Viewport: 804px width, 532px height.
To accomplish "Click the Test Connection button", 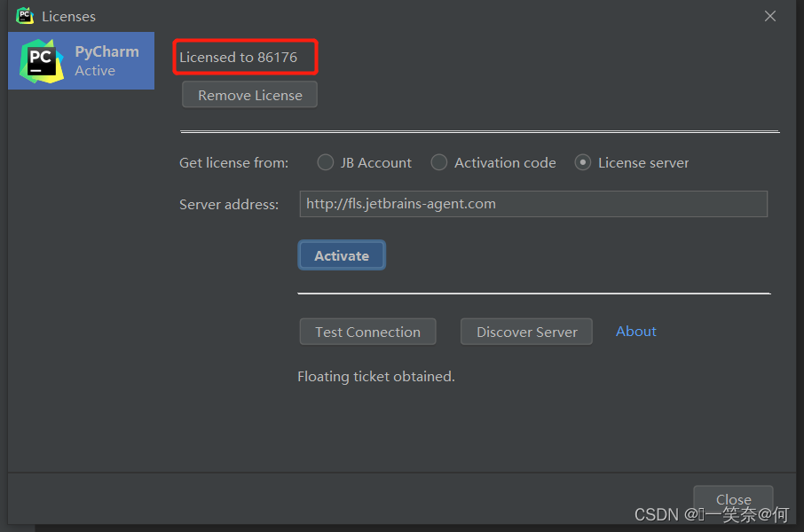I will click(367, 332).
